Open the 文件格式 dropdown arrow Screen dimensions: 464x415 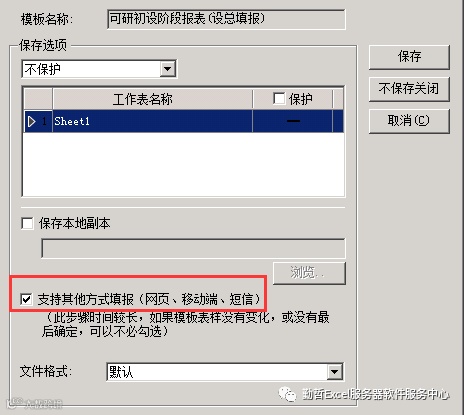pos(334,372)
